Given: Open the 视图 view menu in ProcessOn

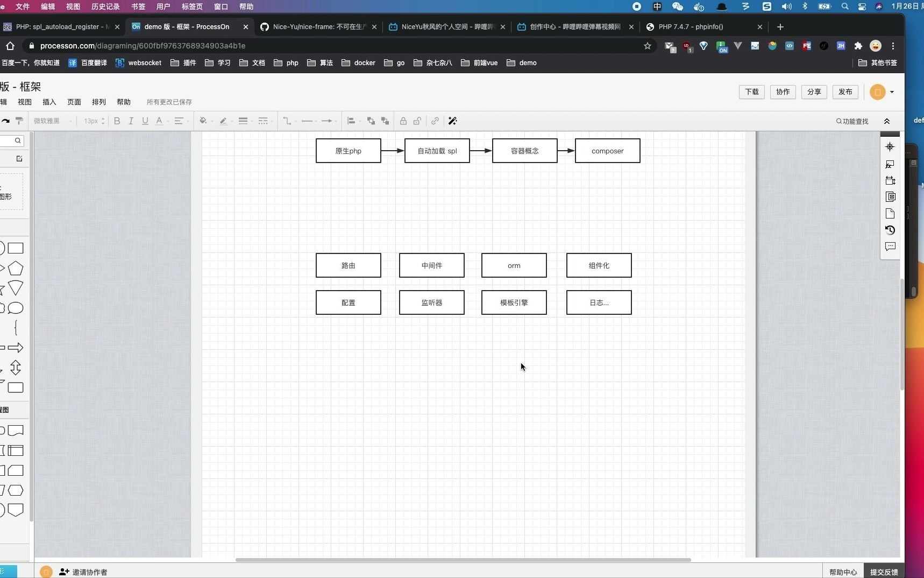Looking at the screenshot, I should [x=25, y=102].
